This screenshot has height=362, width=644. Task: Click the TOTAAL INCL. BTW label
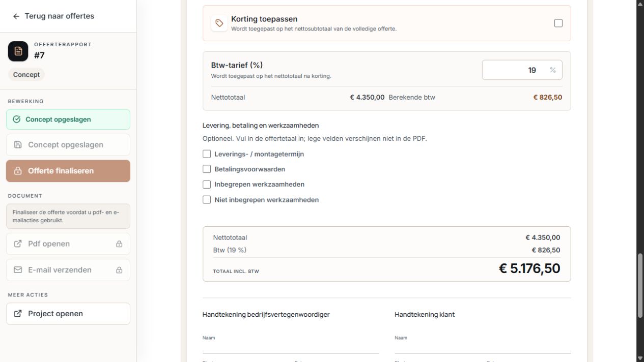coord(236,271)
